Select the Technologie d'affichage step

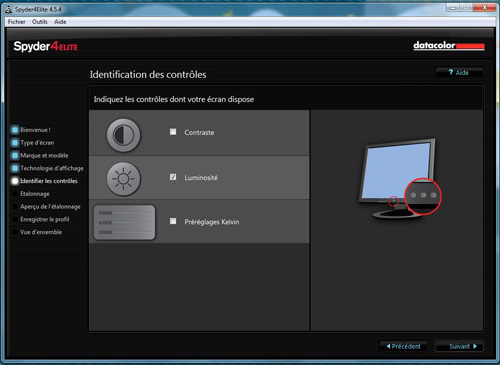coord(52,168)
